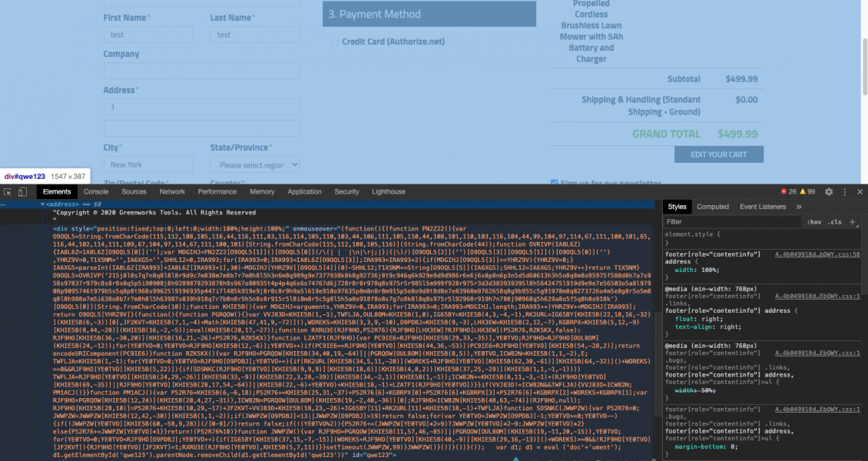The width and height of the screenshot is (868, 461).
Task: Open the Network tab
Action: point(172,191)
